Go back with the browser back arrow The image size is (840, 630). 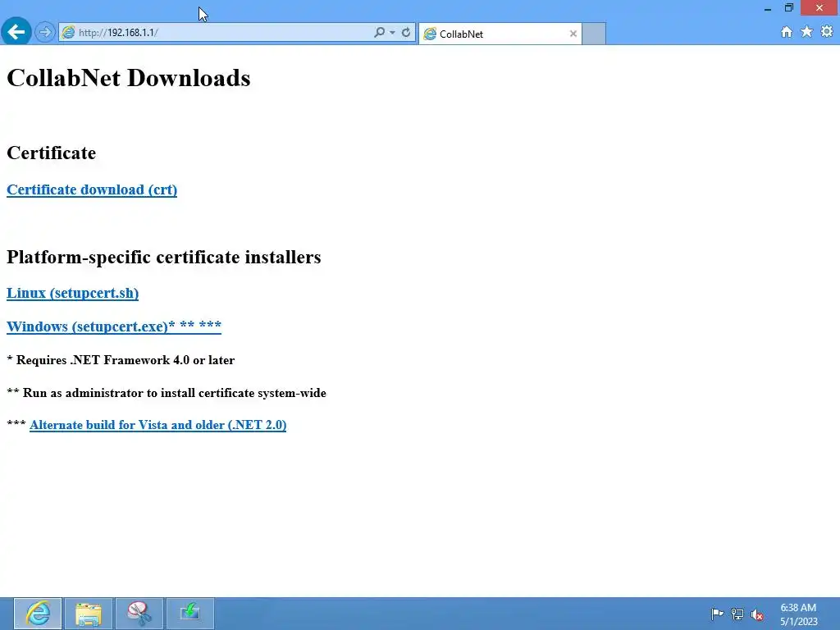tap(16, 32)
